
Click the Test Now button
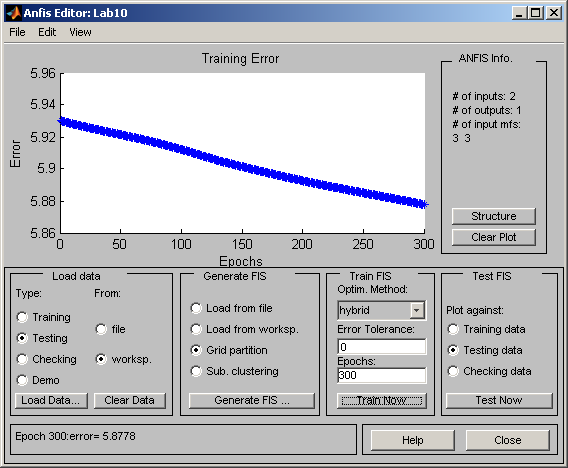click(499, 401)
